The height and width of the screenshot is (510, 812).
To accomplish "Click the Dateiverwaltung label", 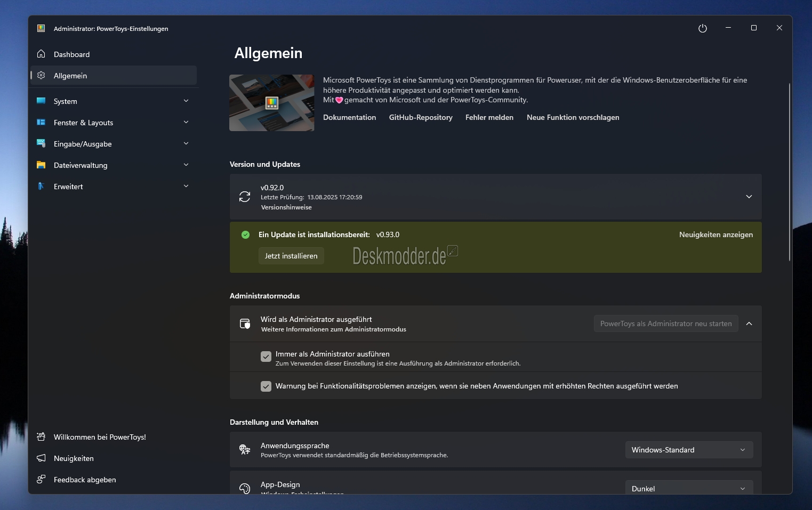I will (x=81, y=165).
